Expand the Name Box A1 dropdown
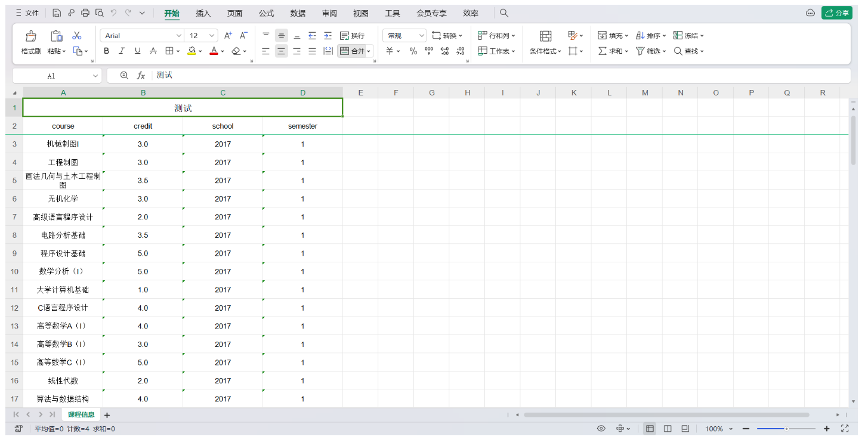 (x=96, y=76)
